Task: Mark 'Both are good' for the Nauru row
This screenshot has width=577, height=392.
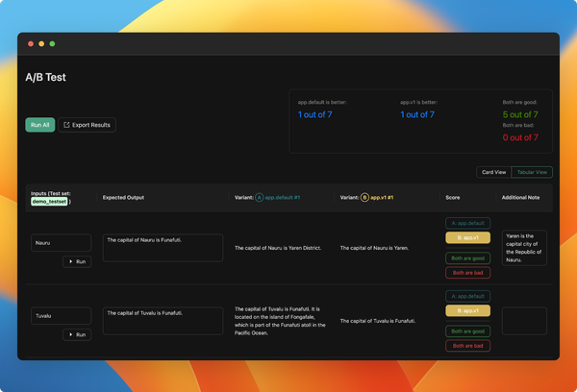Action: (x=467, y=257)
